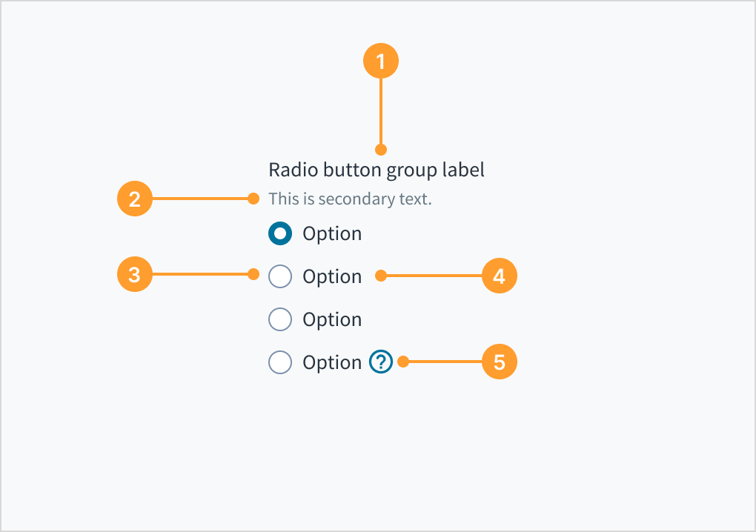
Task: Click the first Option label text
Action: [332, 233]
